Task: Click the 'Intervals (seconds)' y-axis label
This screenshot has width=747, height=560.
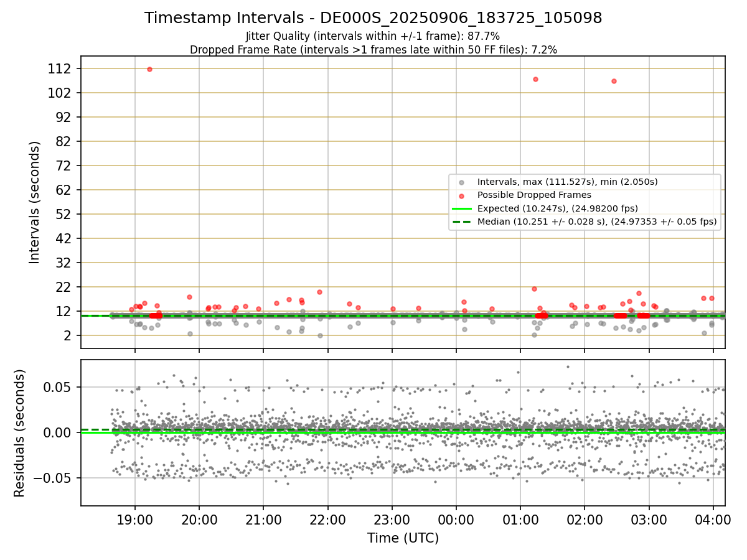Action: pyautogui.click(x=35, y=202)
